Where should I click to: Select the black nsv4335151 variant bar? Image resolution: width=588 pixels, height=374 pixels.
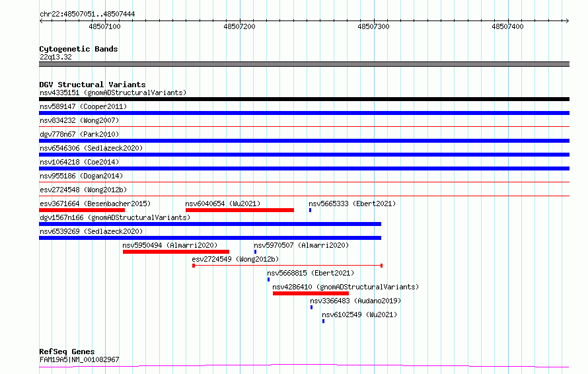pyautogui.click(x=304, y=99)
